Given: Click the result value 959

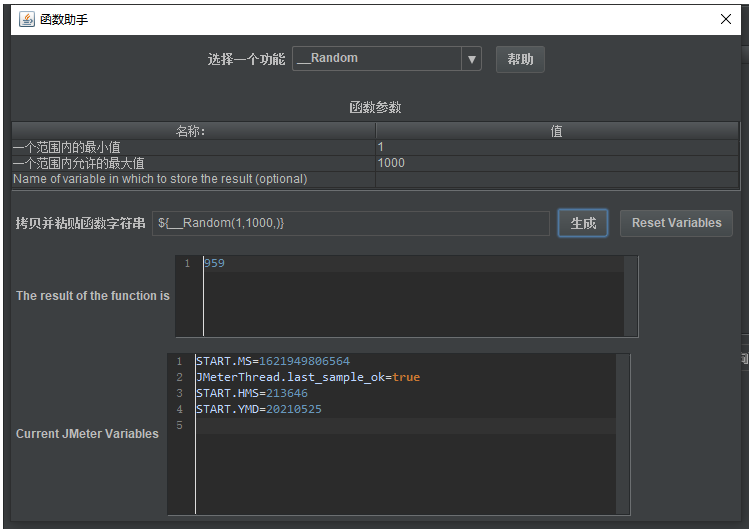Looking at the screenshot, I should click(214, 263).
